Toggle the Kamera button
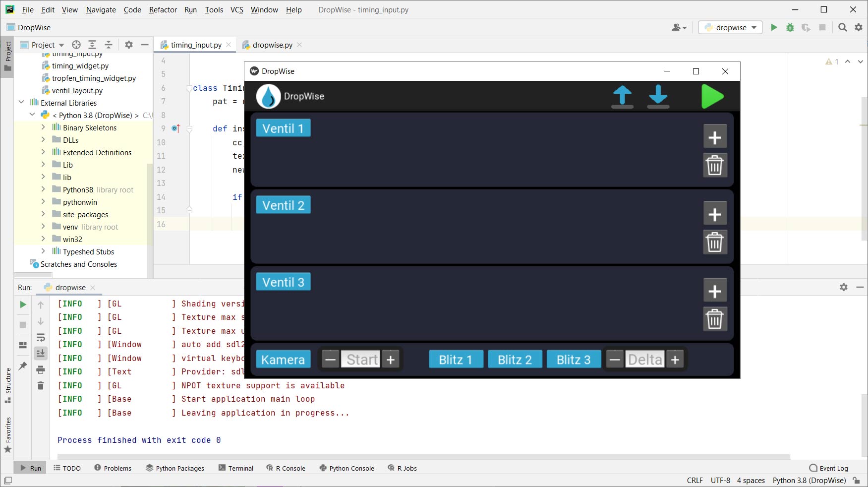Screen dimensions: 868x487 point(283,360)
